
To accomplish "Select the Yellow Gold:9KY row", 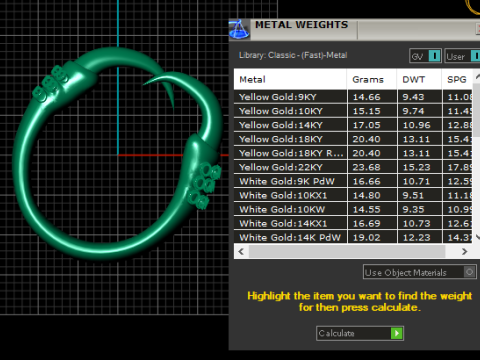I will point(353,97).
